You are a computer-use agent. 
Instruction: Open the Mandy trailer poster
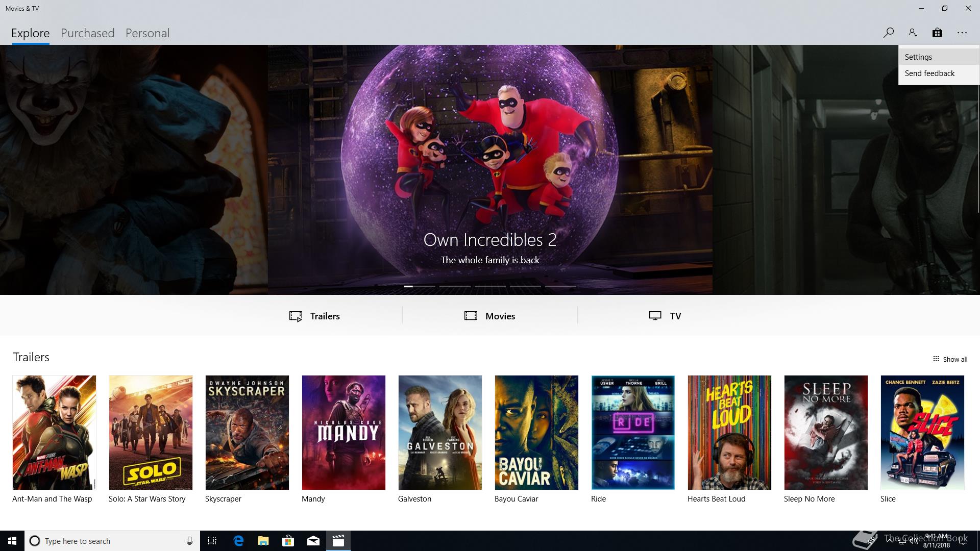coord(344,433)
